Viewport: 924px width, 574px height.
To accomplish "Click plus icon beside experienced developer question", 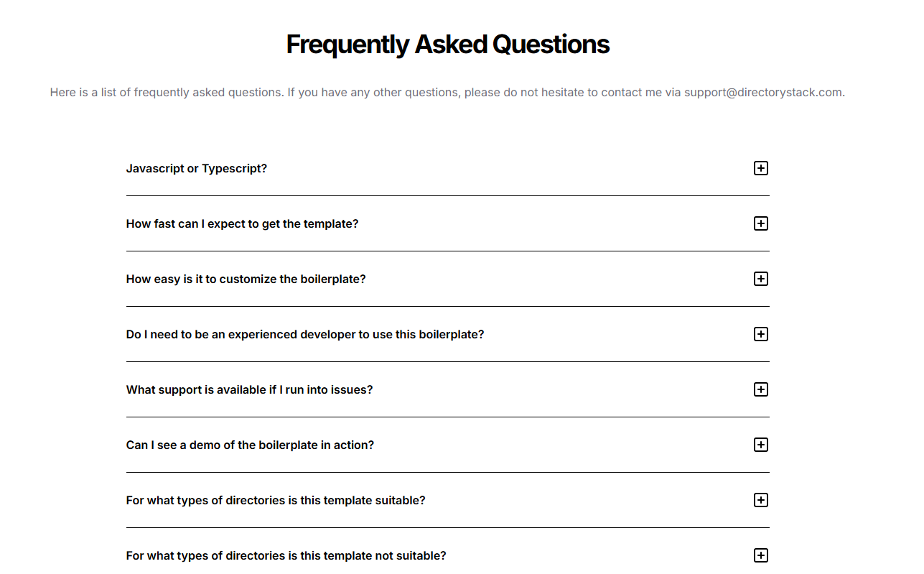I will tap(761, 334).
